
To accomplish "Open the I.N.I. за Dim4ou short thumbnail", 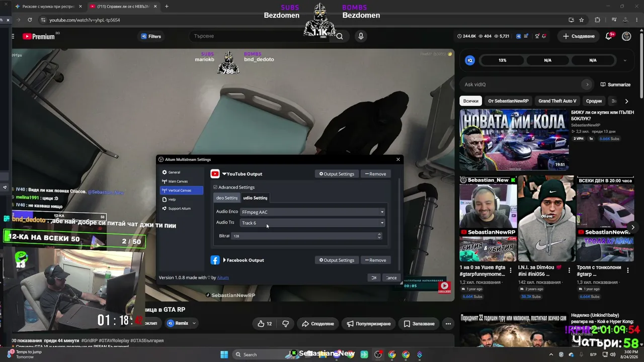I will [546, 218].
